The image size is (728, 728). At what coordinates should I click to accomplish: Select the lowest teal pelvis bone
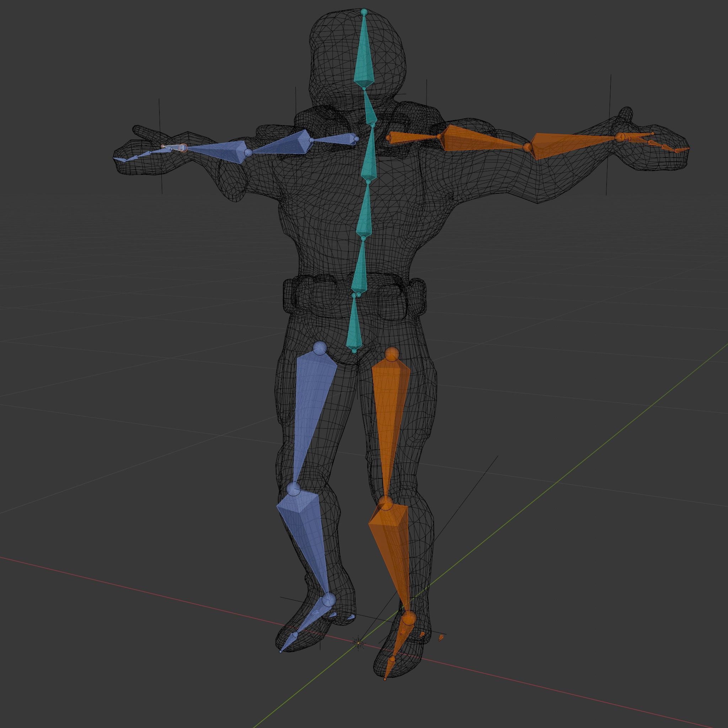click(354, 325)
